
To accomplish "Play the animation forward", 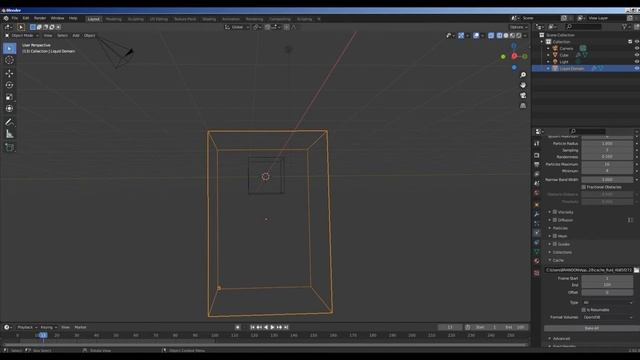I will coord(273,327).
